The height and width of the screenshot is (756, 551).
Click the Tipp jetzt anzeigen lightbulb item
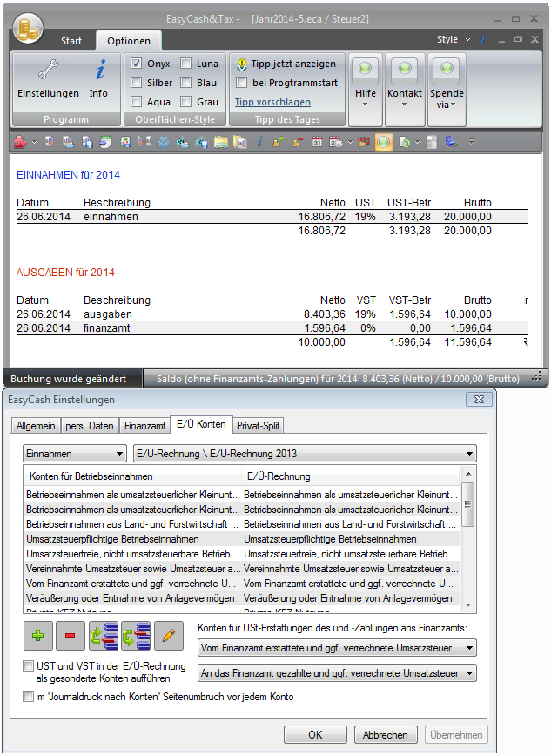[x=286, y=64]
